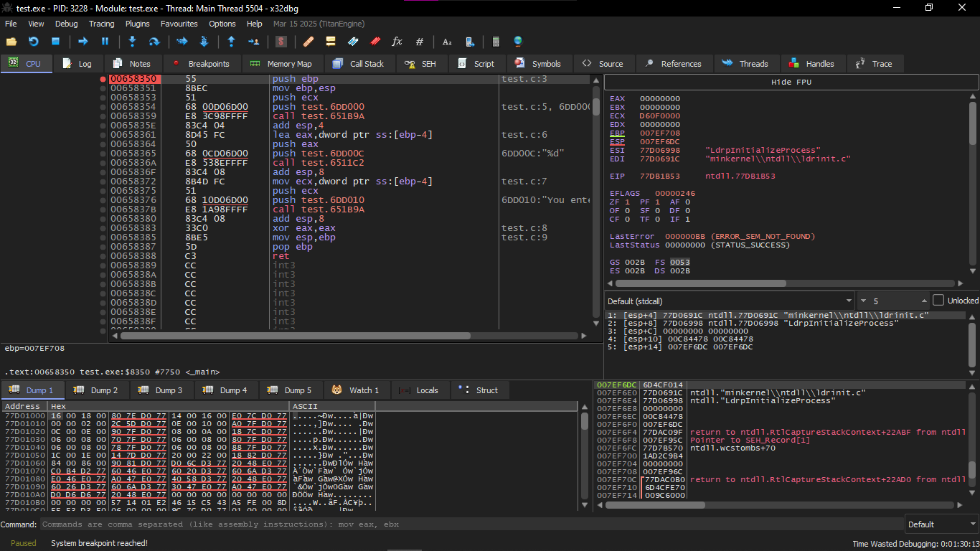980x551 pixels.
Task: Click the Restart debuggee toolbar icon
Action: pos(33,42)
